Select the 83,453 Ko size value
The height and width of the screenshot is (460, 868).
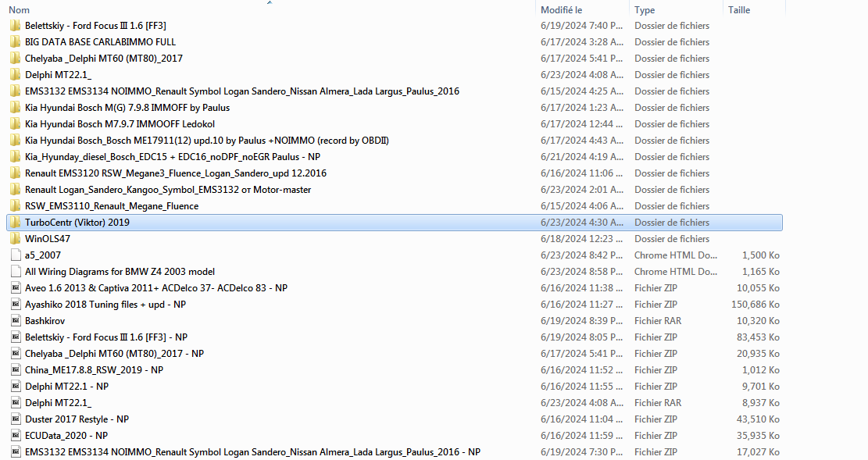(758, 337)
